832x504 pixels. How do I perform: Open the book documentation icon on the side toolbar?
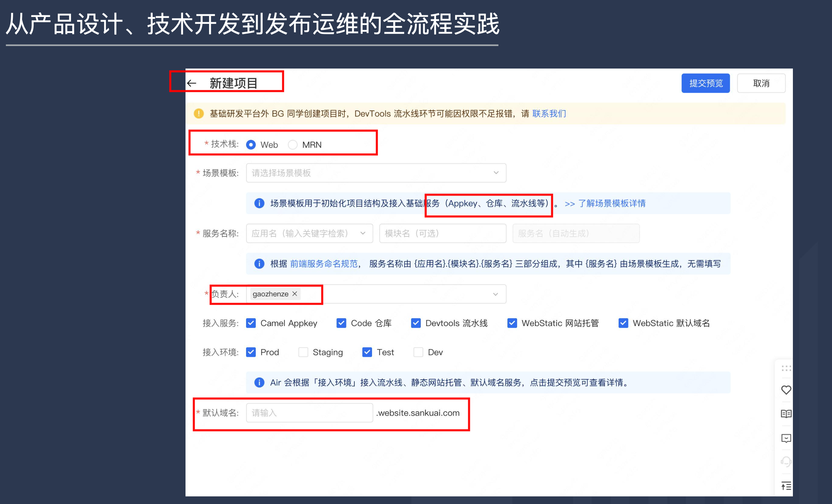click(786, 414)
